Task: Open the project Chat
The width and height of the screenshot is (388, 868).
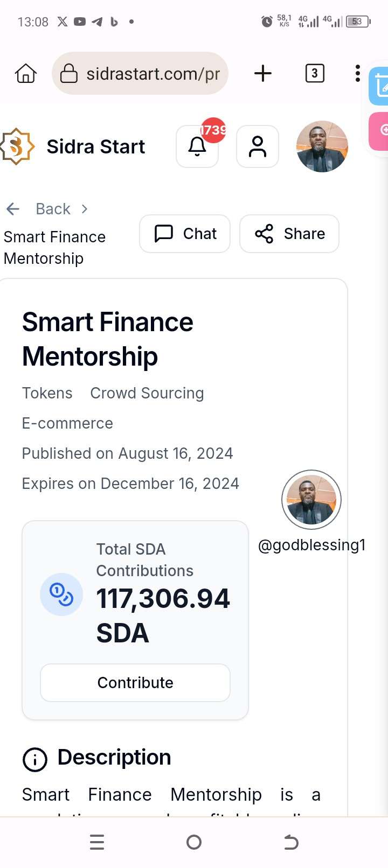Action: click(185, 234)
